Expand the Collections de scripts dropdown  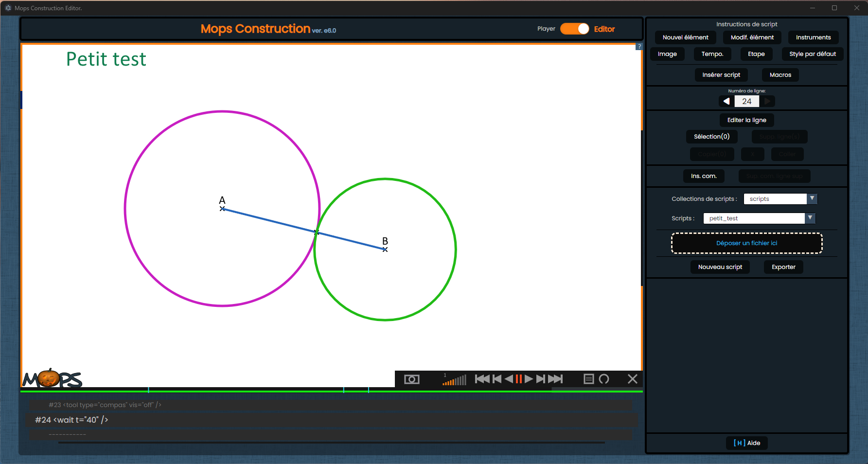point(812,198)
